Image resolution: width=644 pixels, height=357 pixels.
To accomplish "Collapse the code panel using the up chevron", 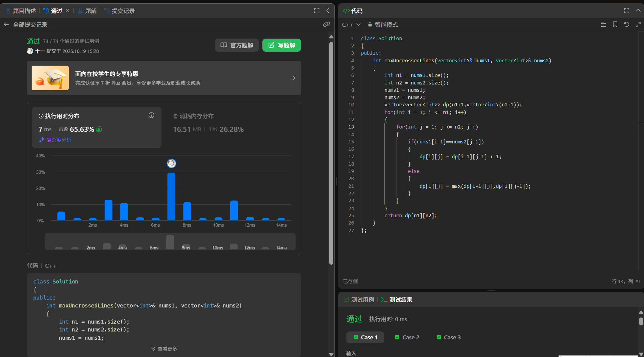I will coord(638,11).
